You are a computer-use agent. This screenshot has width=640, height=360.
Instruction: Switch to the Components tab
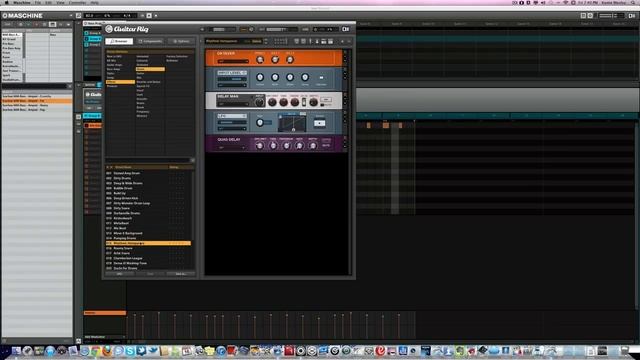tap(150, 41)
